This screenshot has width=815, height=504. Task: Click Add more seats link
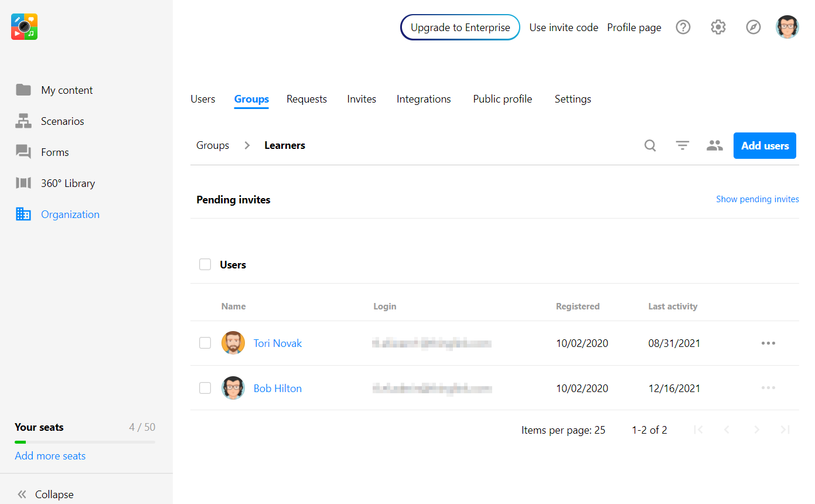point(50,455)
